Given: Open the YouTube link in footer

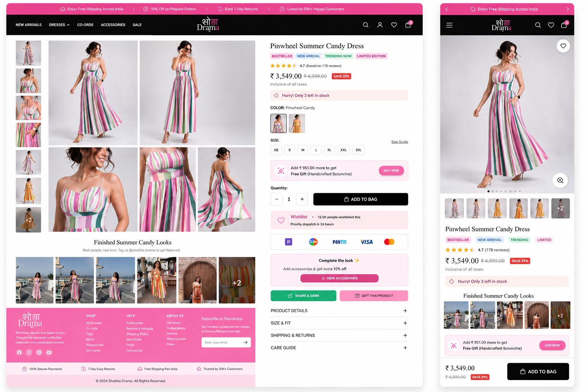Looking at the screenshot, I should [x=49, y=353].
